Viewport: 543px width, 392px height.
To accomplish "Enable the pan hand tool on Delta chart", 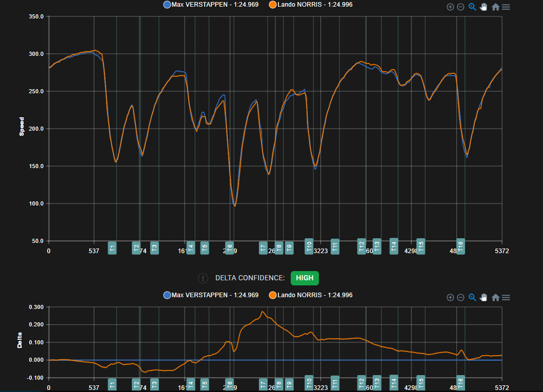I will pos(483,298).
